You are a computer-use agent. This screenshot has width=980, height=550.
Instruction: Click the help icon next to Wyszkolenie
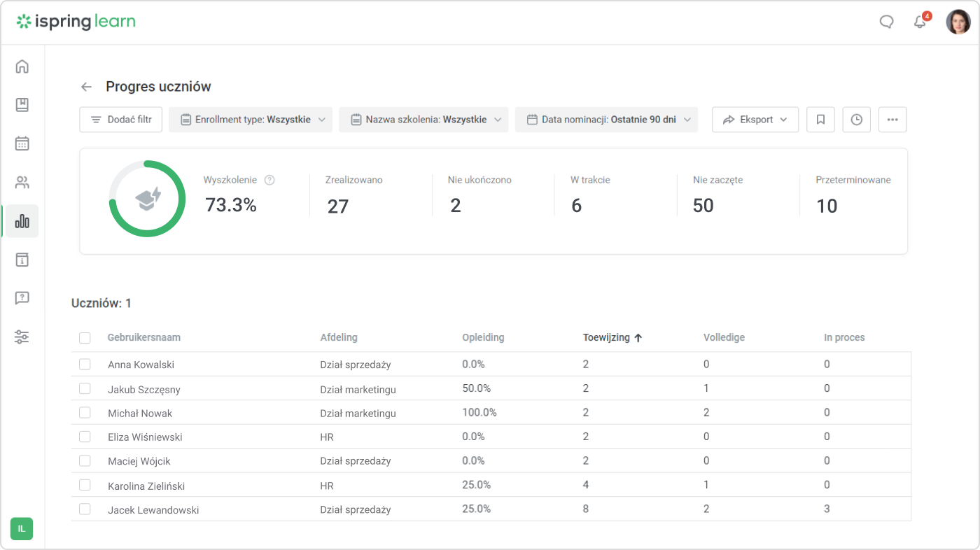(269, 180)
